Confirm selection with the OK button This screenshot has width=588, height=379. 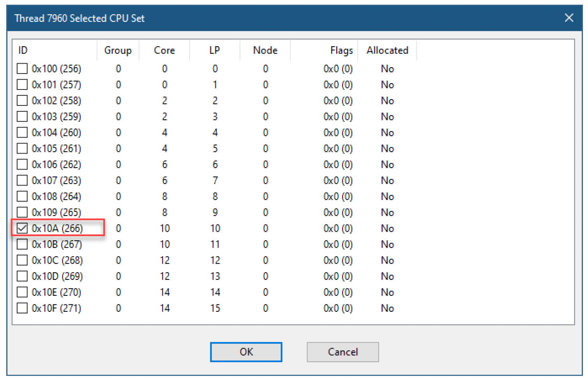click(246, 352)
